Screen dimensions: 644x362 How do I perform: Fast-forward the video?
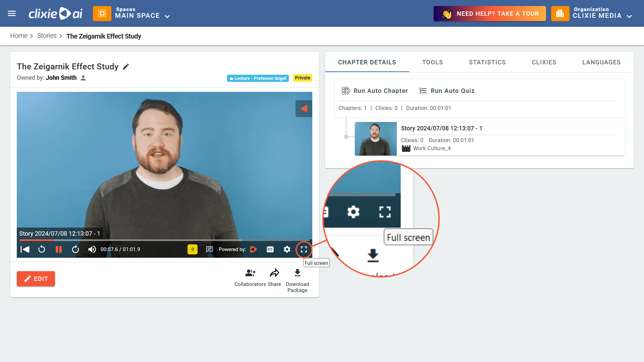(75, 249)
